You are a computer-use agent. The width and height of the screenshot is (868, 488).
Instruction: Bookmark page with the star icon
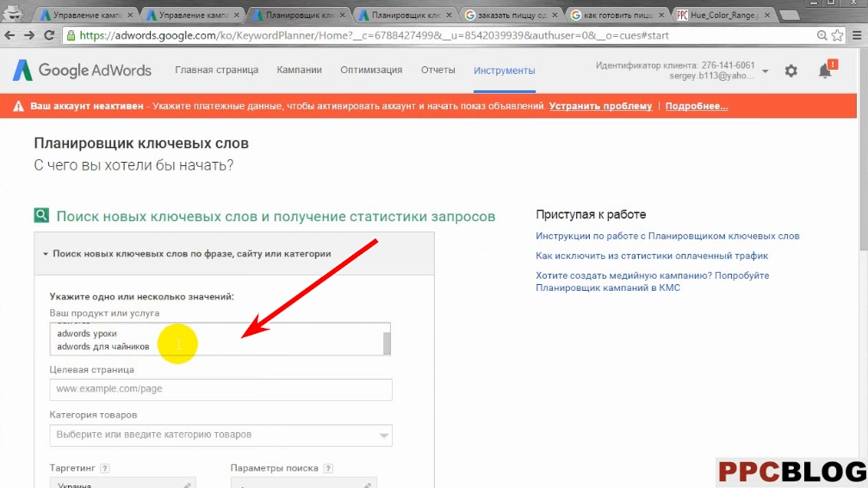[838, 35]
